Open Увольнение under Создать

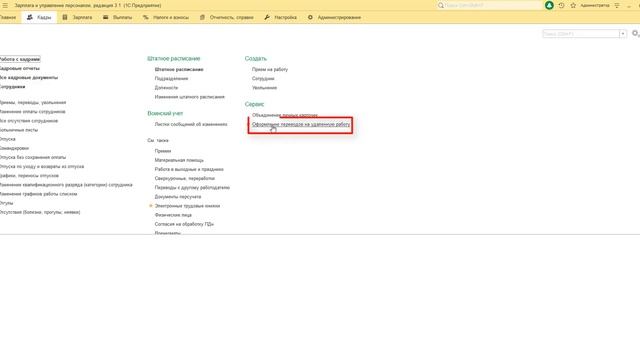click(264, 88)
